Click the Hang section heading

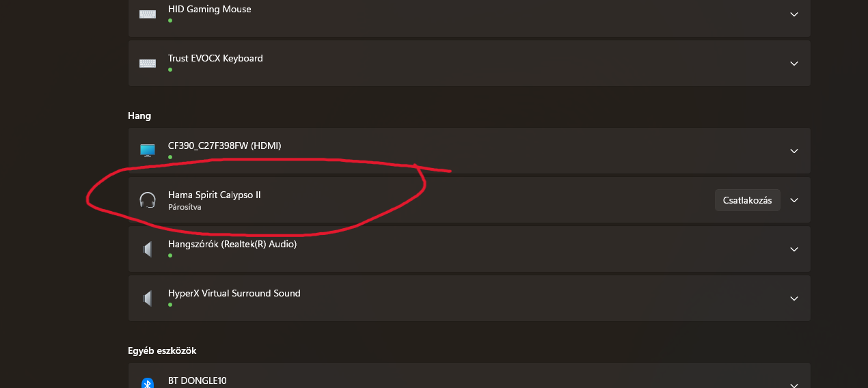point(139,116)
